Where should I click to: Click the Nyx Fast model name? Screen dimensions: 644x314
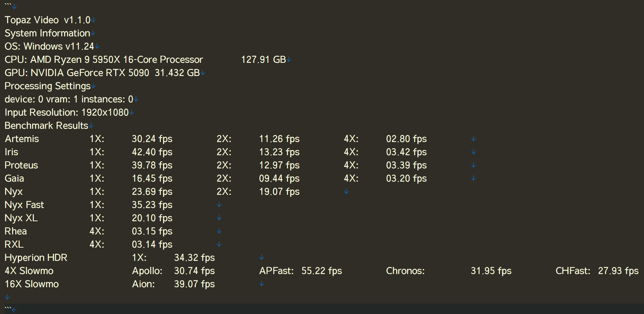(24, 205)
